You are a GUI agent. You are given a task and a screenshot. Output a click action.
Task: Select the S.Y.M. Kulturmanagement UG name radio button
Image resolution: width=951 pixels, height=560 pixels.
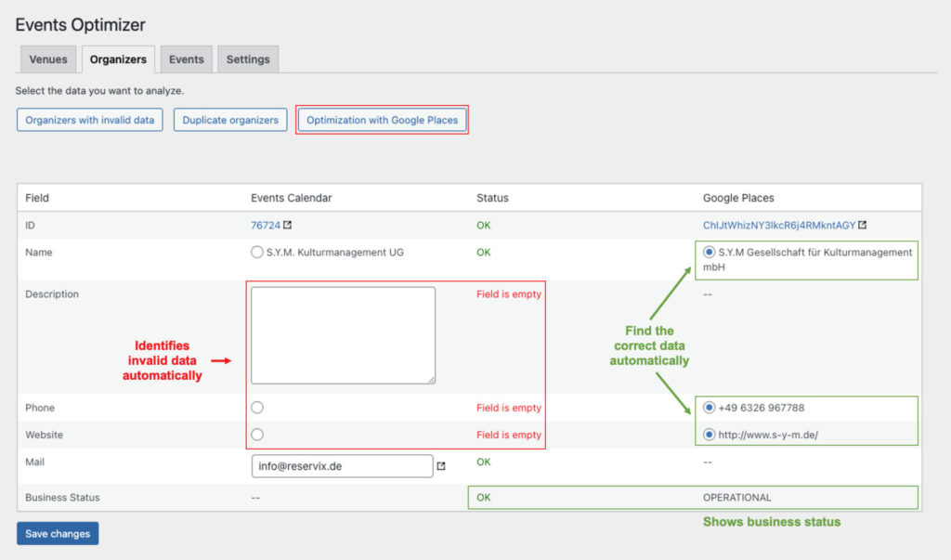click(x=257, y=252)
